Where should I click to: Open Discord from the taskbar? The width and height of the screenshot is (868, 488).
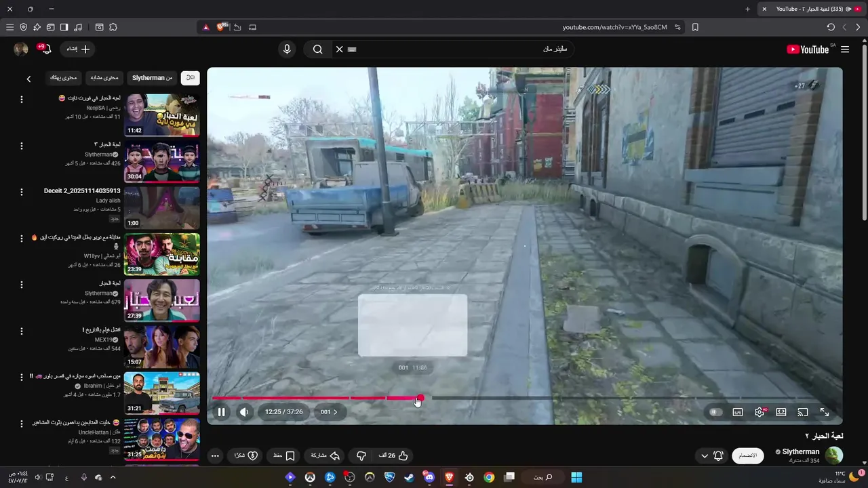(x=429, y=477)
